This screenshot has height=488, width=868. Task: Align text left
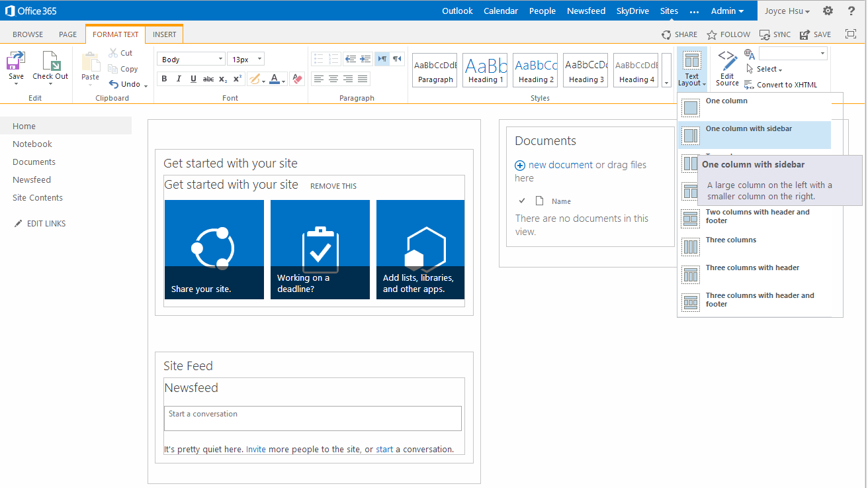coord(319,79)
